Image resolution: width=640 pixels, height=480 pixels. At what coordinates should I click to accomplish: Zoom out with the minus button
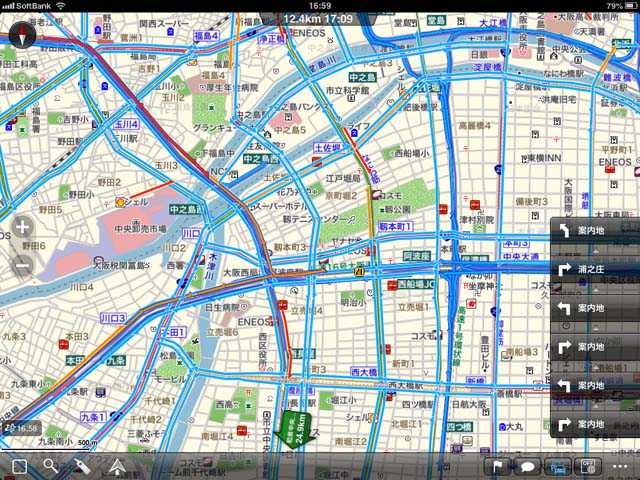[22, 266]
